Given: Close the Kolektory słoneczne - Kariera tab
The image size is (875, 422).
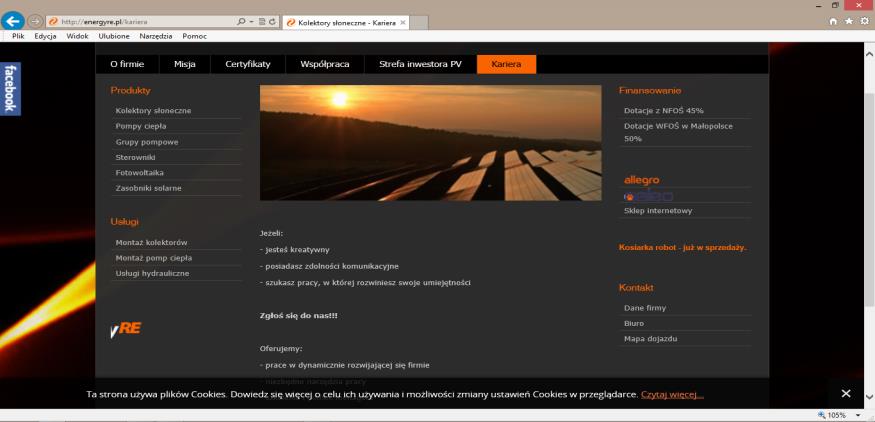Looking at the screenshot, I should pos(403,22).
